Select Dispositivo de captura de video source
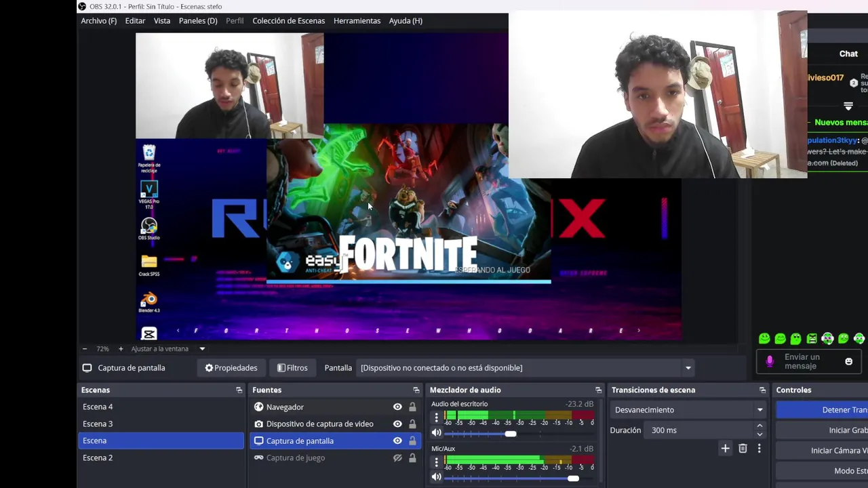Viewport: 868px width, 488px height. (x=319, y=424)
